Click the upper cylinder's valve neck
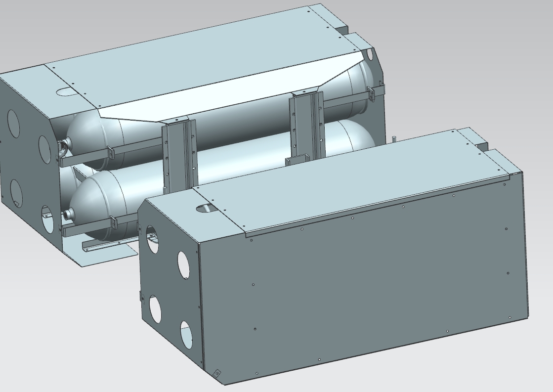Image resolution: width=553 pixels, height=392 pixels. click(63, 147)
